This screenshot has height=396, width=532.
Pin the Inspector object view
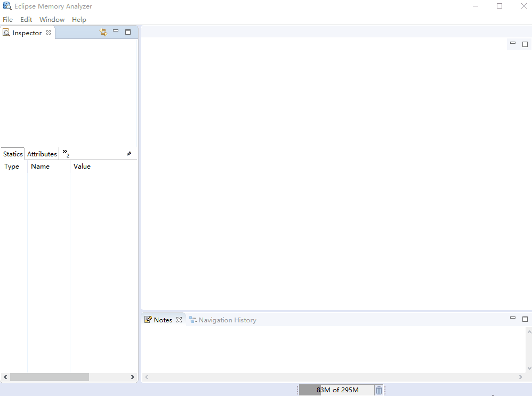(129, 154)
